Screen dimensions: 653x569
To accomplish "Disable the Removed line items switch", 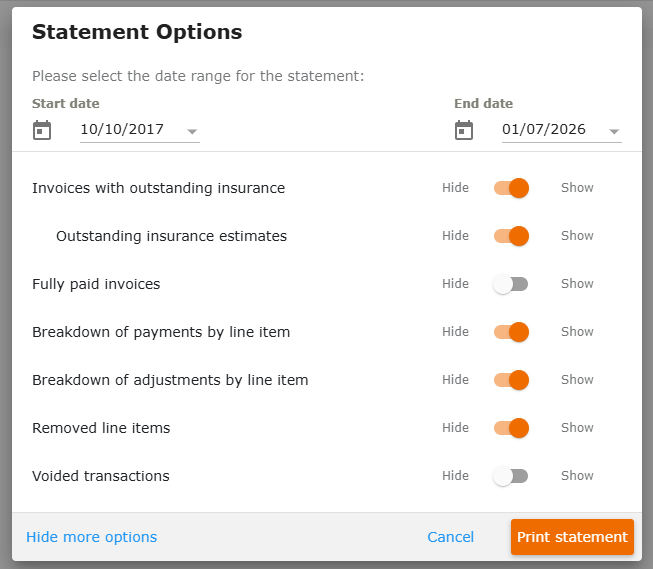I will point(511,428).
